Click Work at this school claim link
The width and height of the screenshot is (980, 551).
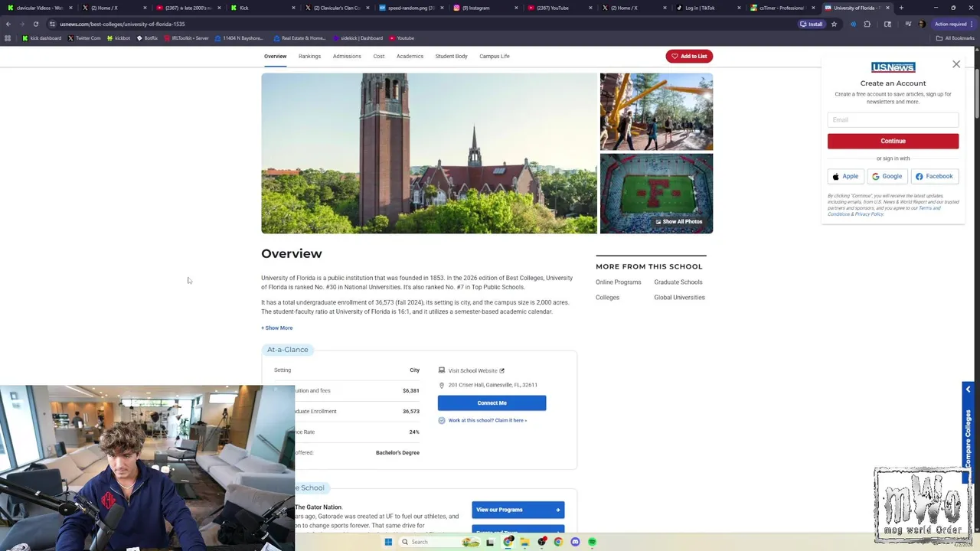click(487, 420)
